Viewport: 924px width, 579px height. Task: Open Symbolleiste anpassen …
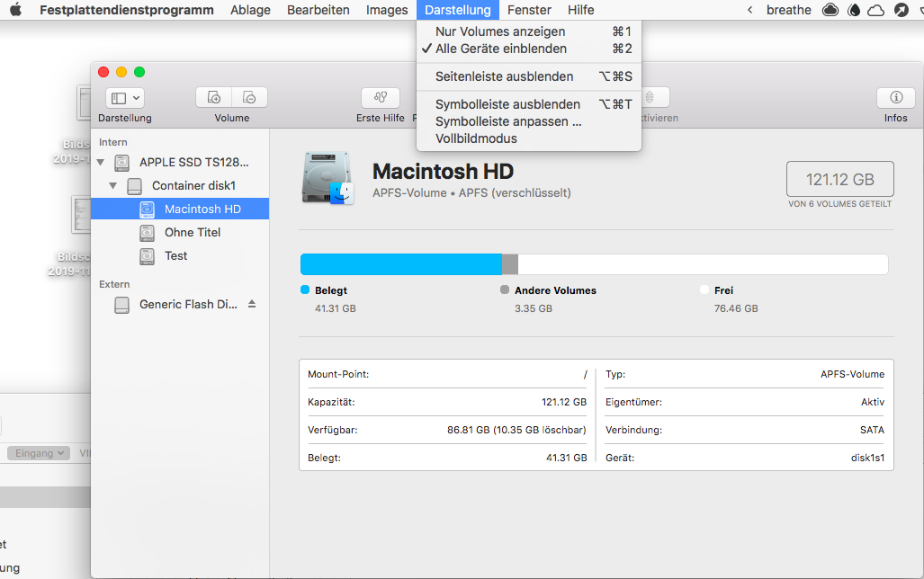[529, 120]
